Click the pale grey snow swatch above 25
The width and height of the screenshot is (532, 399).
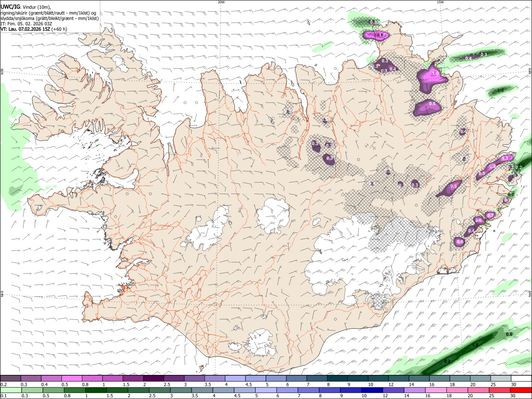click(501, 379)
